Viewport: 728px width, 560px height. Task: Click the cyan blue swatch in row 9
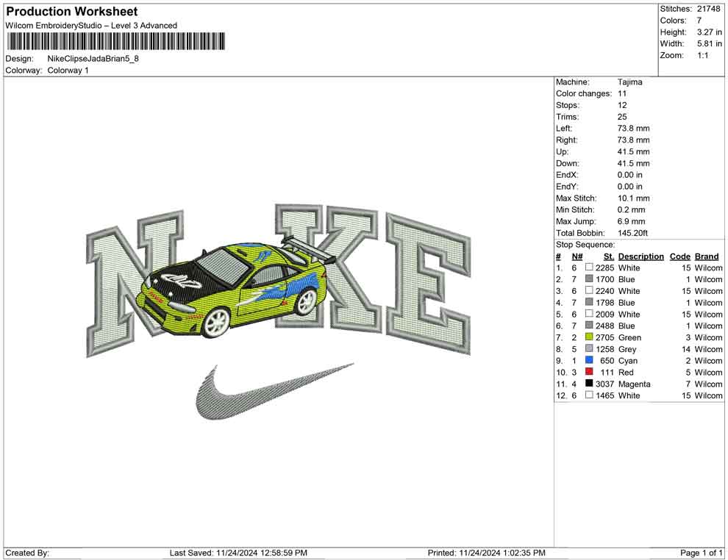tap(589, 360)
